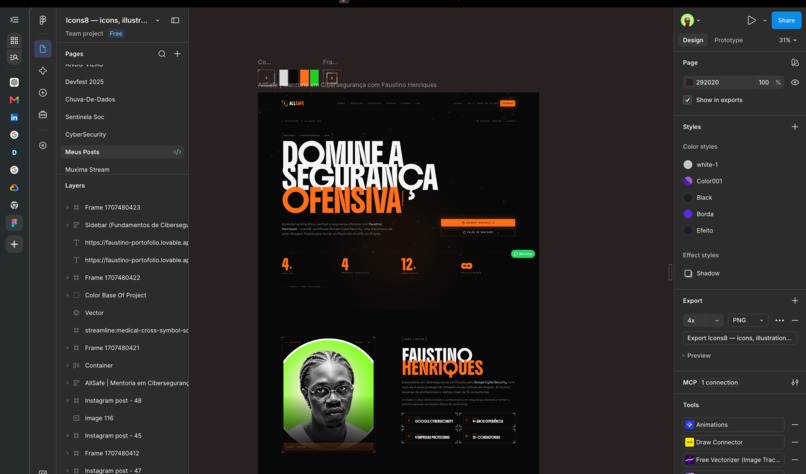Viewport: 806px width, 474px height.
Task: Switch to the Prototype tab
Action: point(728,40)
